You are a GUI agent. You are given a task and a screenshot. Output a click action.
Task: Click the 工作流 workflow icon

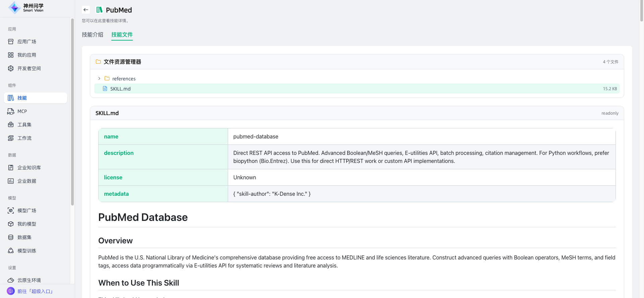point(11,138)
